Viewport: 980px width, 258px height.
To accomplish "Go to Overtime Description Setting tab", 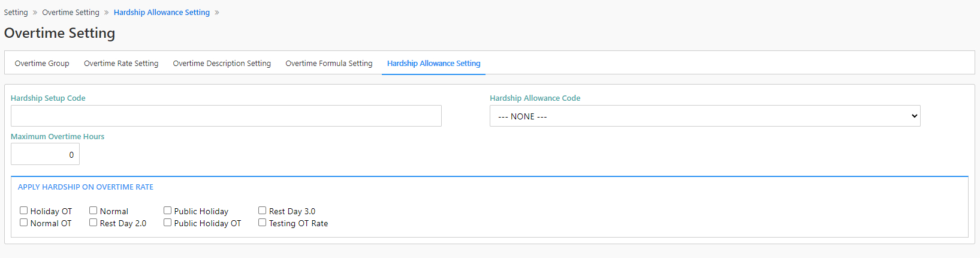I will pyautogui.click(x=222, y=63).
